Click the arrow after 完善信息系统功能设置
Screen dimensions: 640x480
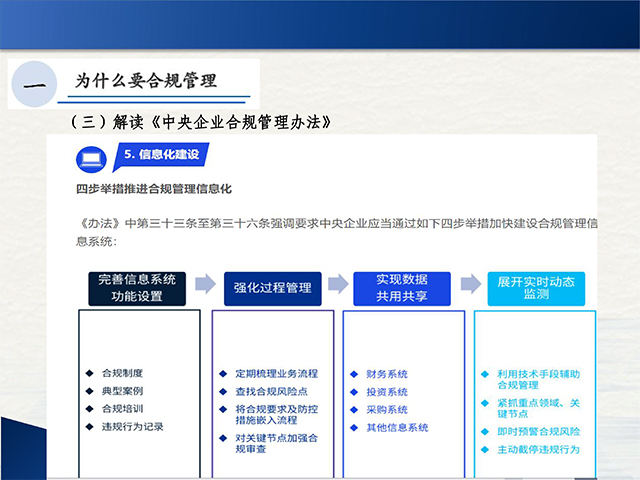point(205,284)
